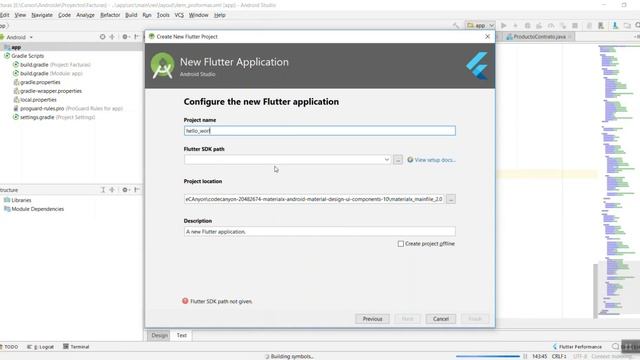Open the Help menu
Screen dimensions: 640x360
tap(220, 15)
